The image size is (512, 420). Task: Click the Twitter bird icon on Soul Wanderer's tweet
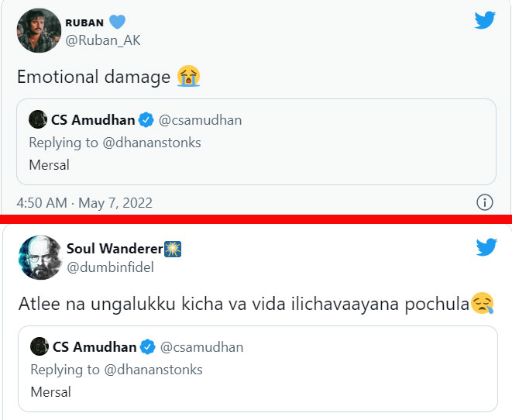(x=486, y=247)
